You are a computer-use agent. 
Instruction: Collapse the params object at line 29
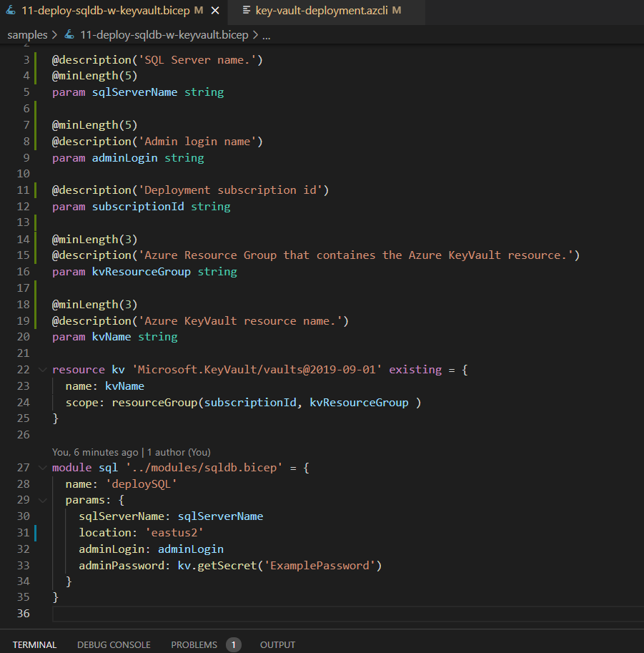[x=41, y=500]
